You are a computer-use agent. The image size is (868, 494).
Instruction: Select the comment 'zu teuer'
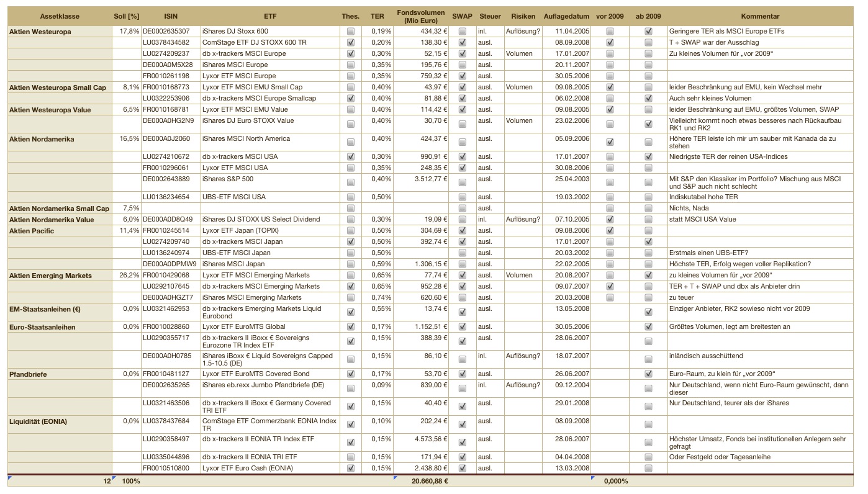pos(760,297)
